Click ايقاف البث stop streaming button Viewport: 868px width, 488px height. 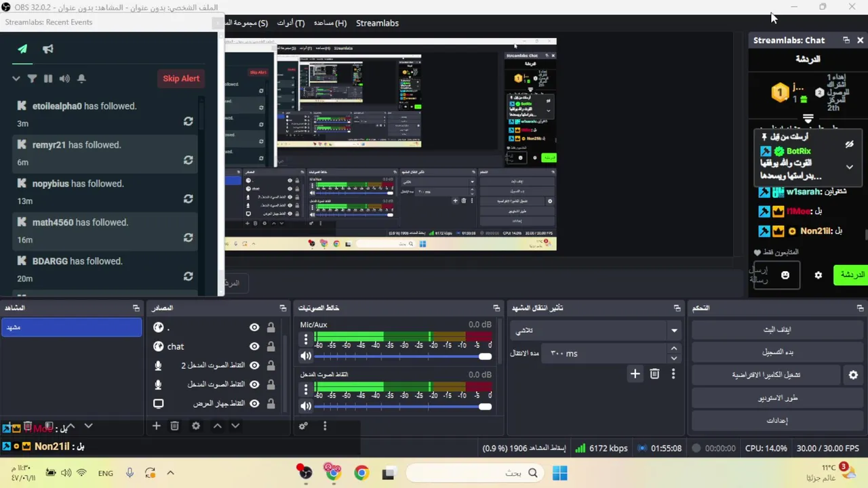coord(777,329)
